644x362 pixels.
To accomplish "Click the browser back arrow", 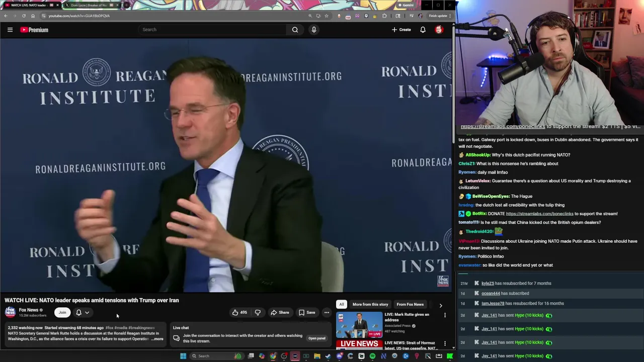I will click(6, 16).
